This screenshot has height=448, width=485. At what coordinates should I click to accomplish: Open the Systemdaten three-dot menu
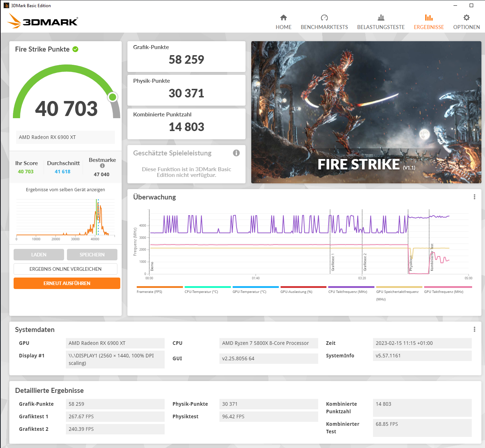point(475,329)
